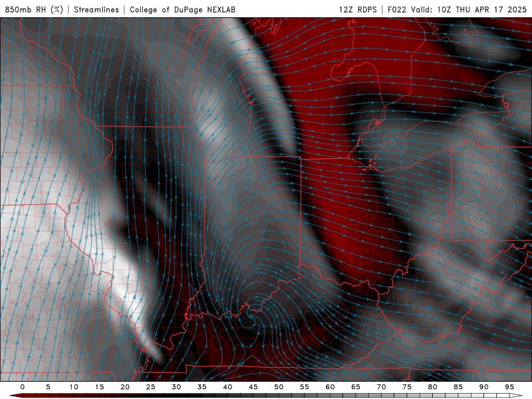This screenshot has width=532, height=399.
Task: Click the colorbar label 60
Action: coord(330,387)
